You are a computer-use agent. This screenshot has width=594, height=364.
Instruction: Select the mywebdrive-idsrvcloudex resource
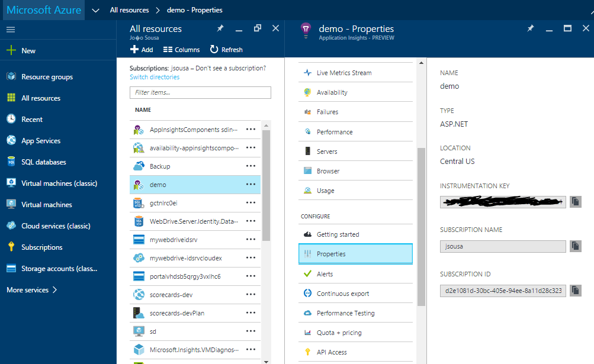tap(195, 258)
